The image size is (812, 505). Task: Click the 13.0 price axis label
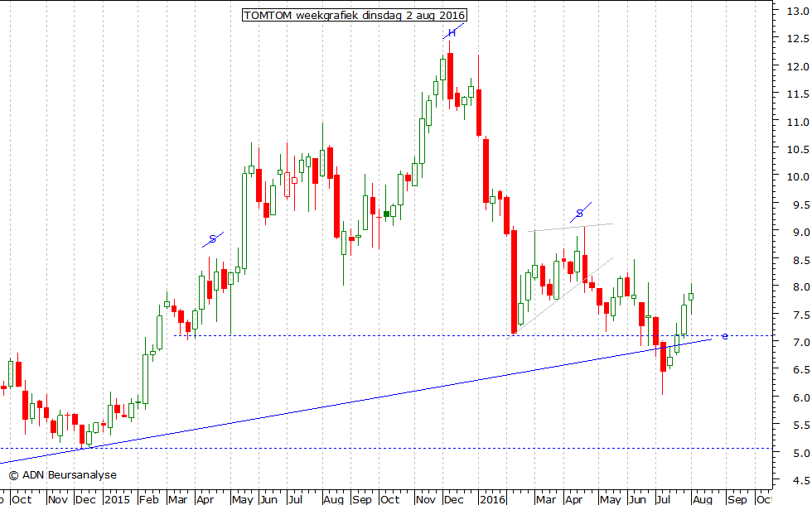pyautogui.click(x=798, y=11)
